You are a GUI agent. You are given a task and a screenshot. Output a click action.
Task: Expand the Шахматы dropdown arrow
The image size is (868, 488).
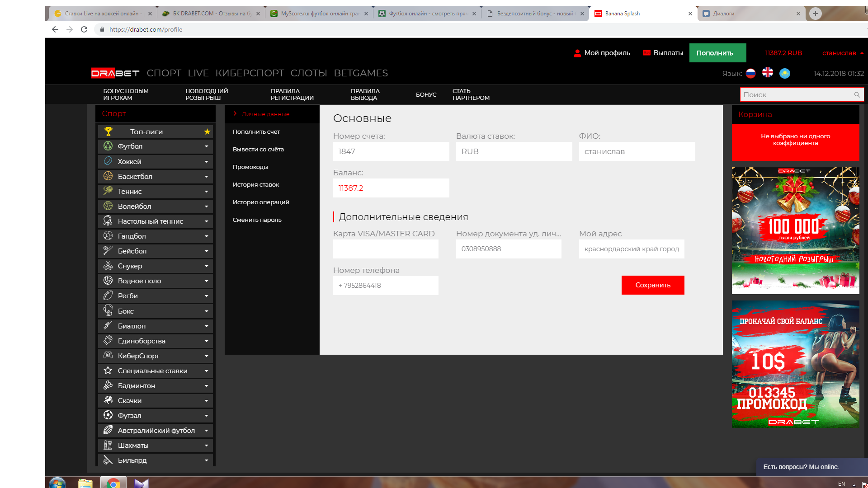[x=206, y=445]
